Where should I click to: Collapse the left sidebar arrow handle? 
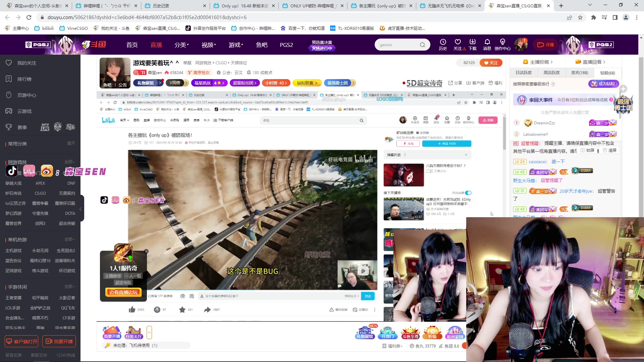coord(81,209)
